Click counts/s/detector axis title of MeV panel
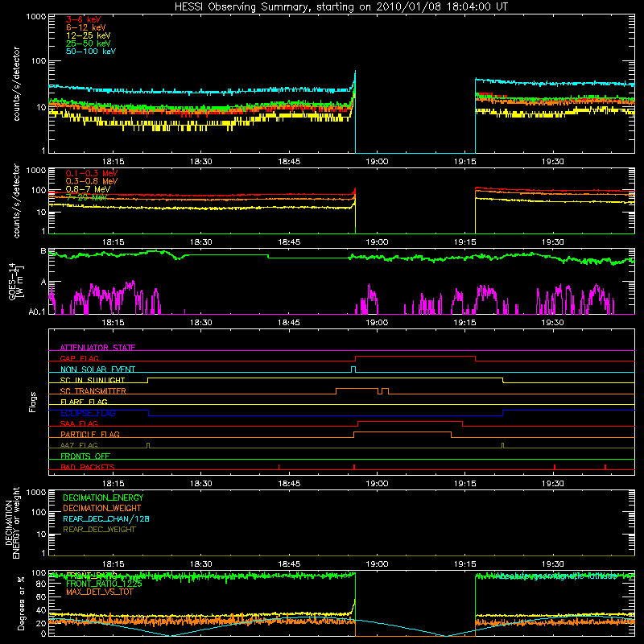Viewport: 644px width, 644px height. click(x=16, y=200)
